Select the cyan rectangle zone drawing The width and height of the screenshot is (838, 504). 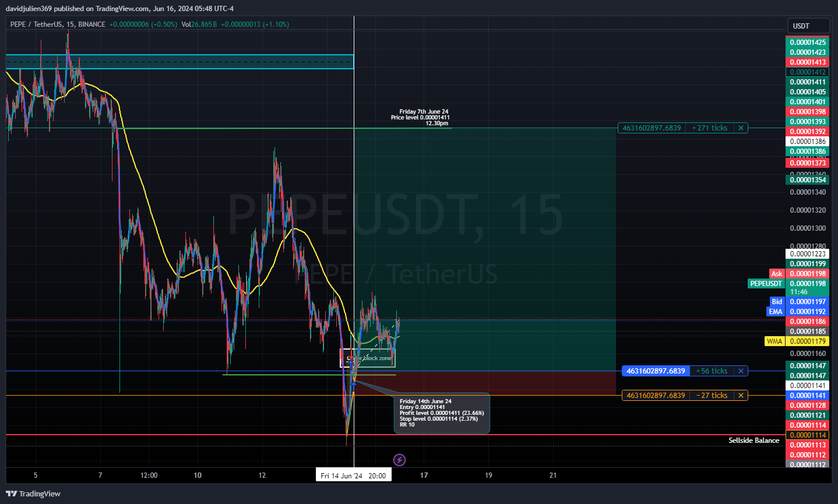[x=179, y=62]
